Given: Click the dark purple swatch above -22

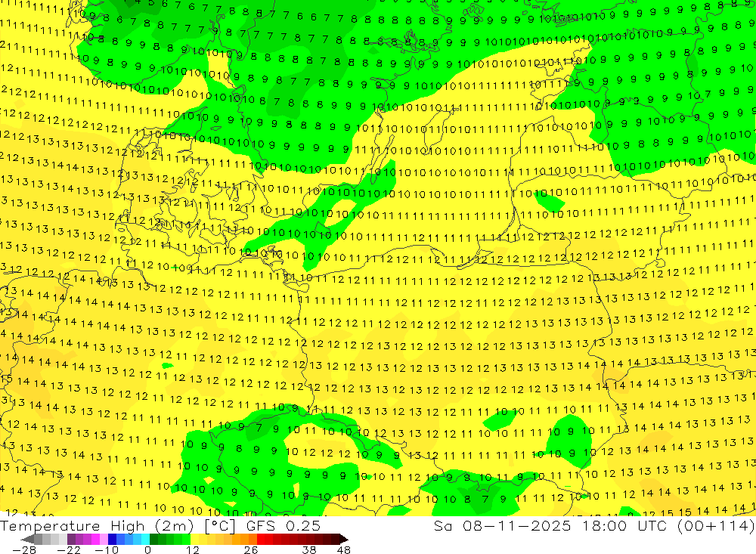Looking at the screenshot, I should click(x=71, y=540).
